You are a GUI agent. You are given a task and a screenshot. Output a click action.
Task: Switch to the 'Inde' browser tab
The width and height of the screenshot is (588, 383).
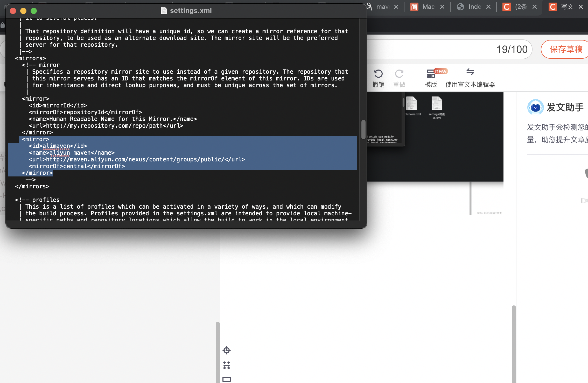474,7
